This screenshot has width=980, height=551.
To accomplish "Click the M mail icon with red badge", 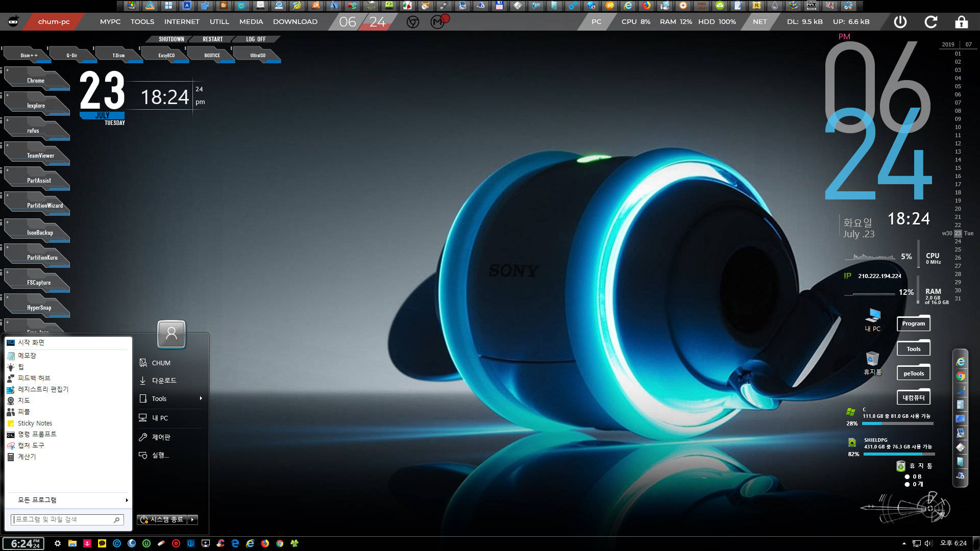I will [438, 22].
